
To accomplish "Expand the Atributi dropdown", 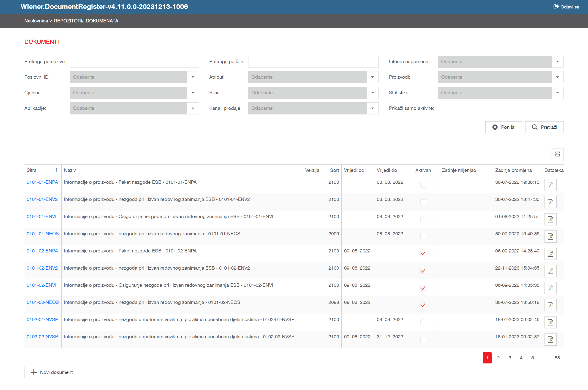I will coord(372,77).
